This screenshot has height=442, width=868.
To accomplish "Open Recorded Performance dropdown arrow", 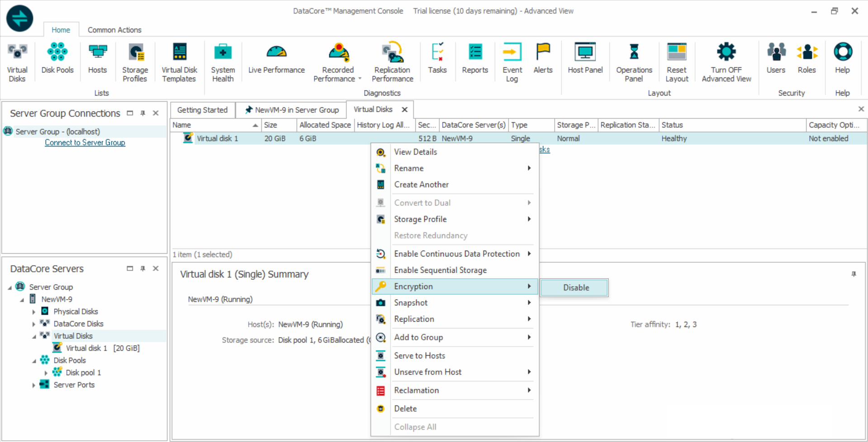I will [x=360, y=79].
